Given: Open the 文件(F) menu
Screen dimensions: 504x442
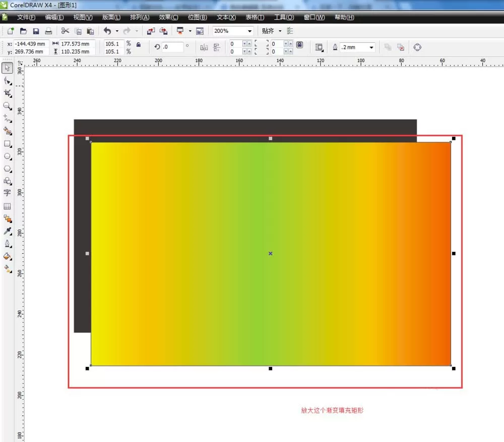Looking at the screenshot, I should click(26, 17).
